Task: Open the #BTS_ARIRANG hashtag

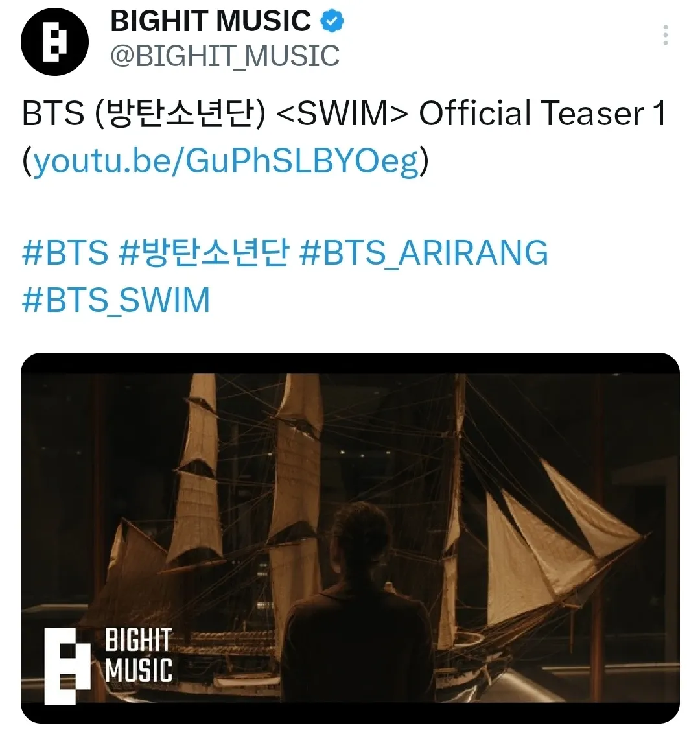Action: [424, 253]
